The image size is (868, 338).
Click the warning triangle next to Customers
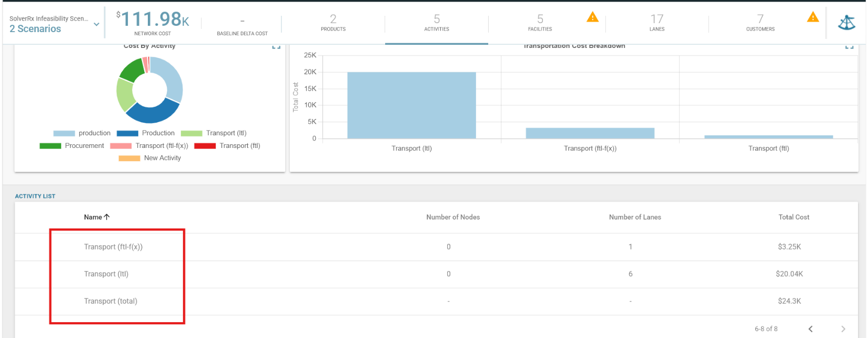[x=813, y=17]
